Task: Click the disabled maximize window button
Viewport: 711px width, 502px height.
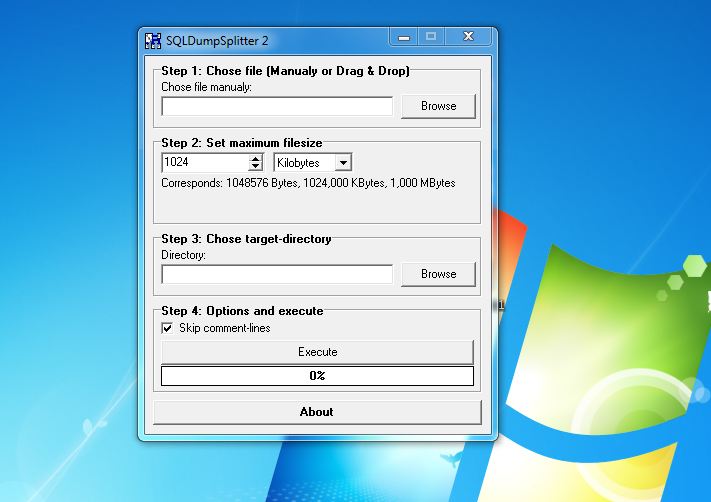Action: (x=431, y=37)
